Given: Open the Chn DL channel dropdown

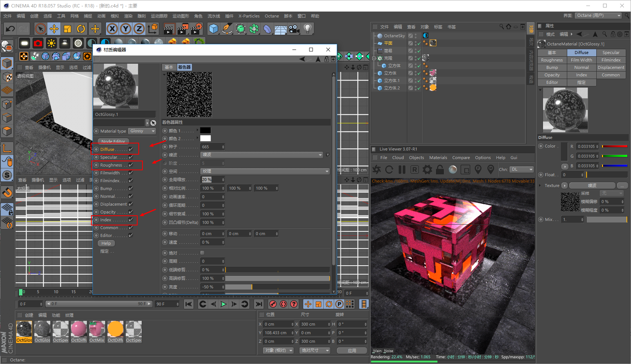Looking at the screenshot, I should click(x=522, y=169).
